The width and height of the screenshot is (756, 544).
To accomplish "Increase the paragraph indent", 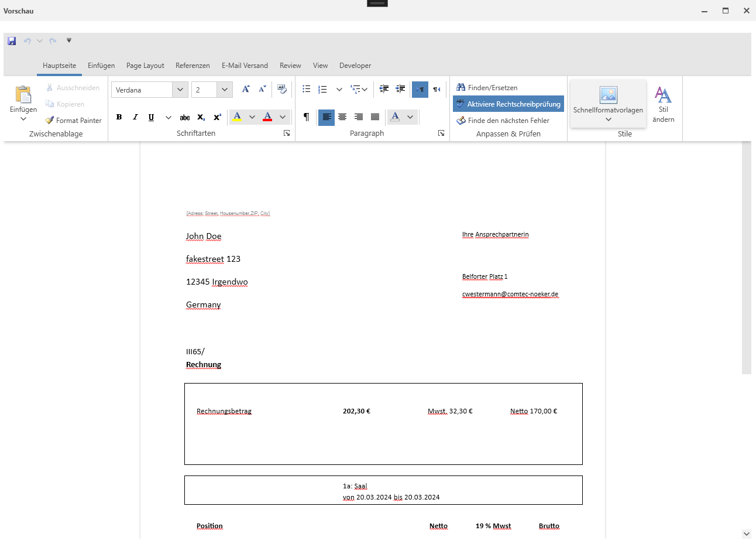I will (x=400, y=89).
